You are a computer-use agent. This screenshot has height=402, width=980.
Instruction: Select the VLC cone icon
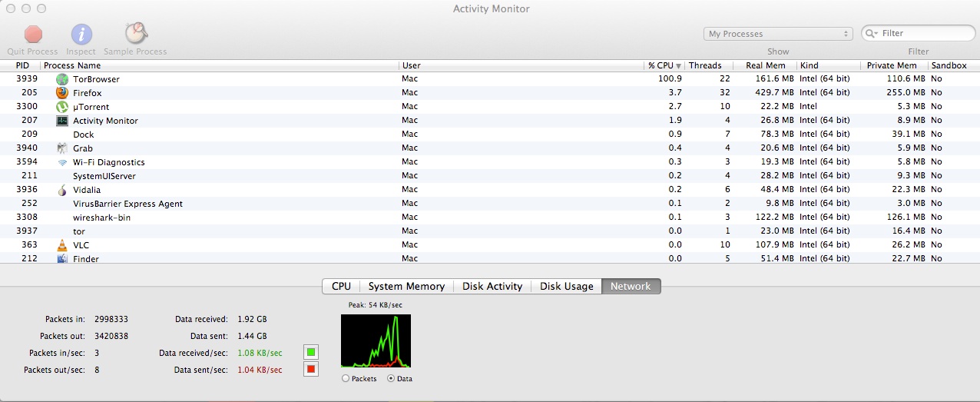pyautogui.click(x=62, y=245)
